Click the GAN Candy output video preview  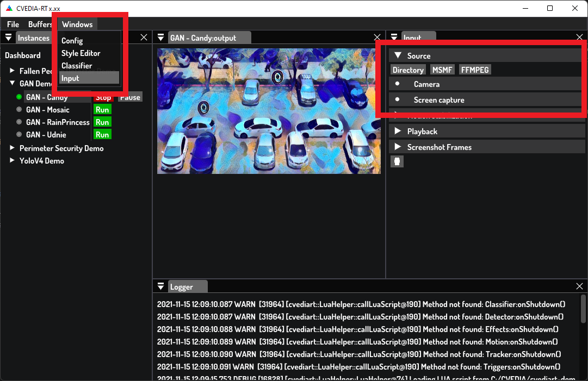(x=269, y=111)
